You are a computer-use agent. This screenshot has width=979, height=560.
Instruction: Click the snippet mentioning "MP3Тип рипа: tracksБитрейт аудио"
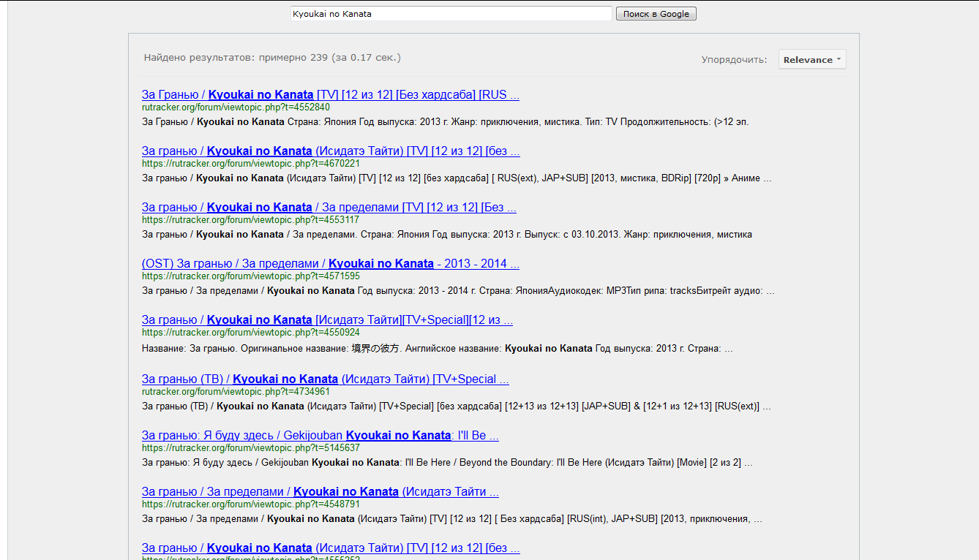(x=458, y=291)
